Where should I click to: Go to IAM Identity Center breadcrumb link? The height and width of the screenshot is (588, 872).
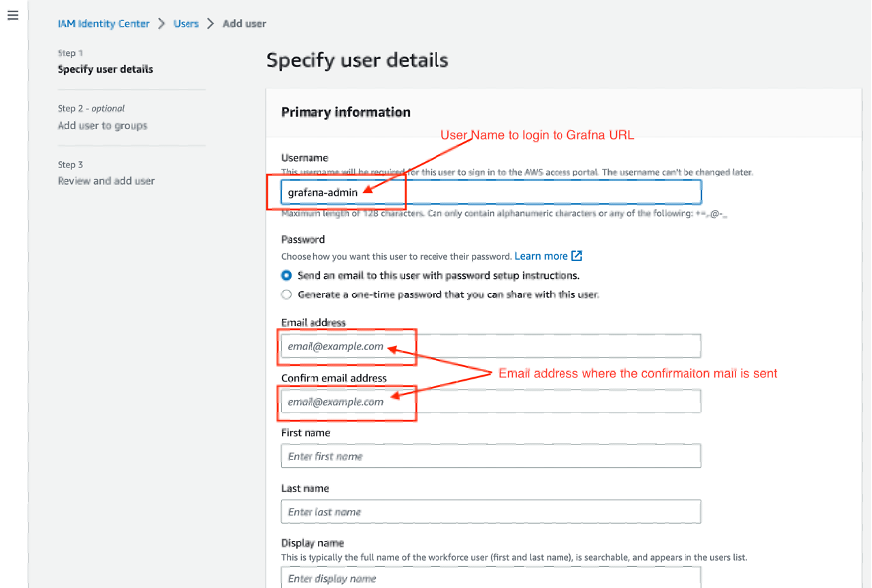[103, 23]
